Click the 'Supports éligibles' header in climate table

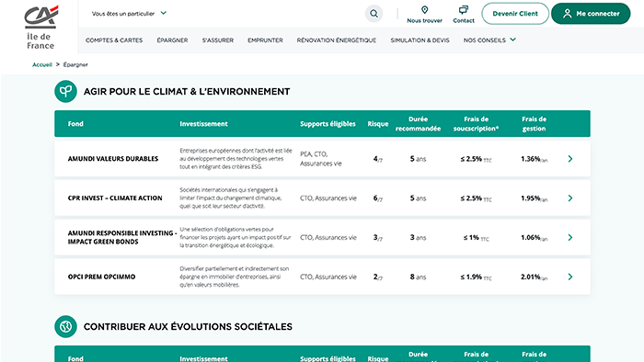(328, 124)
